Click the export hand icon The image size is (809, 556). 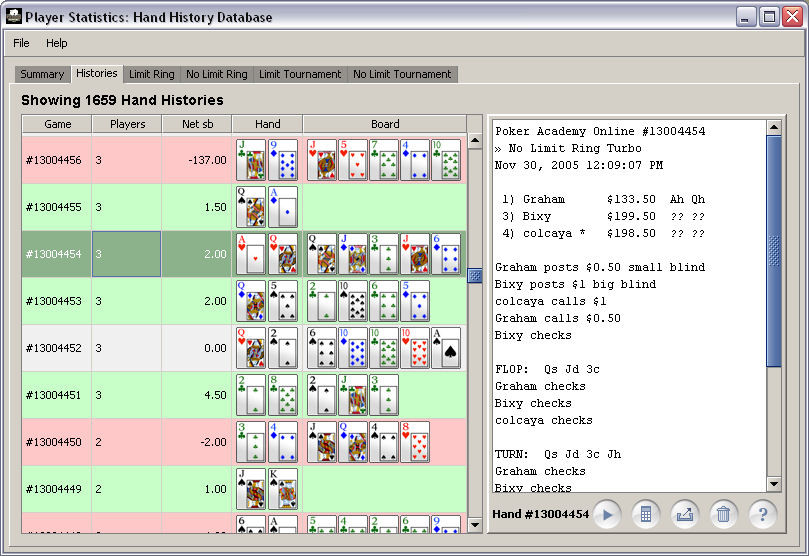685,514
